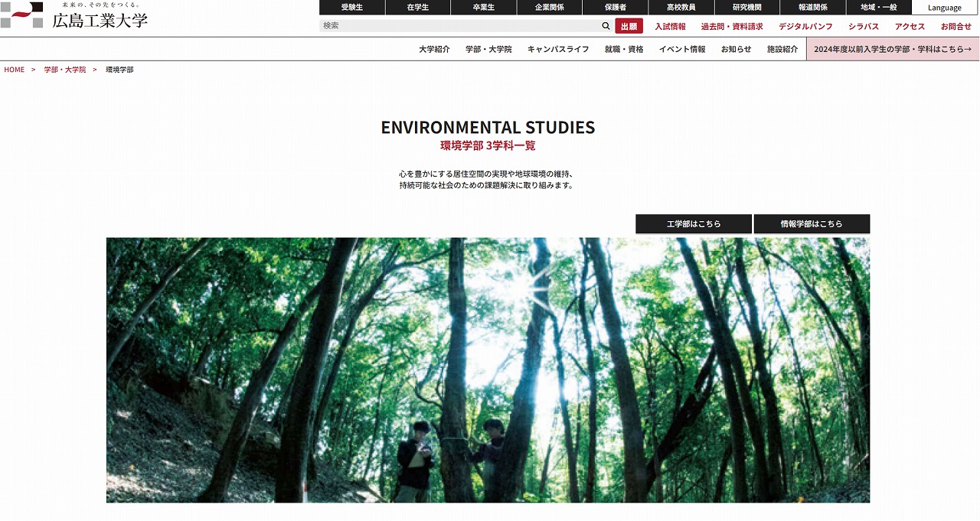Select the 在学生 top tab

(x=417, y=8)
